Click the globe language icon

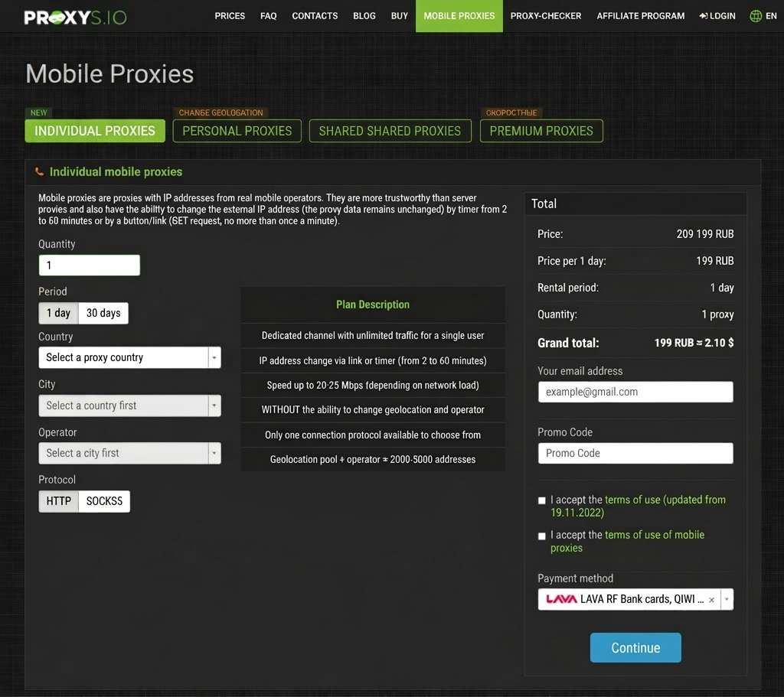(756, 16)
